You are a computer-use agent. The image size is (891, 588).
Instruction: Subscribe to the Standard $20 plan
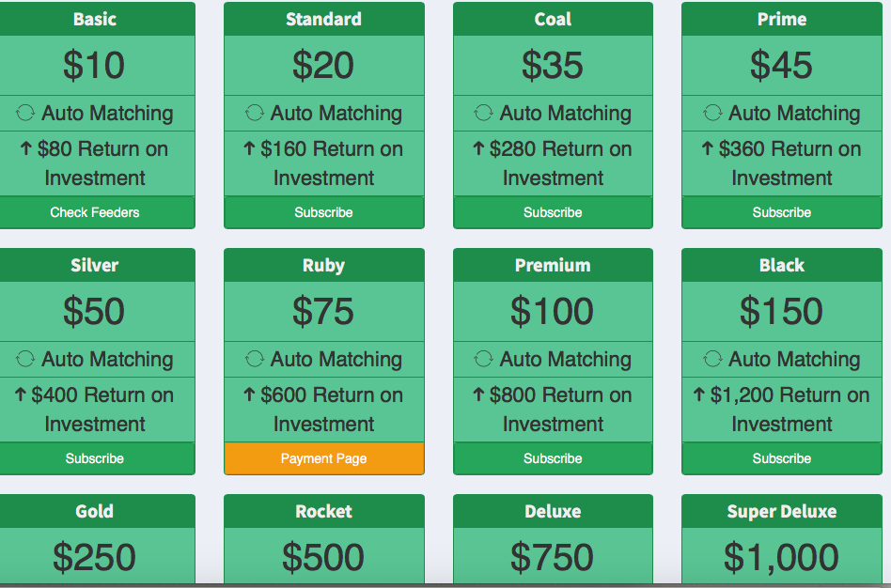(324, 212)
